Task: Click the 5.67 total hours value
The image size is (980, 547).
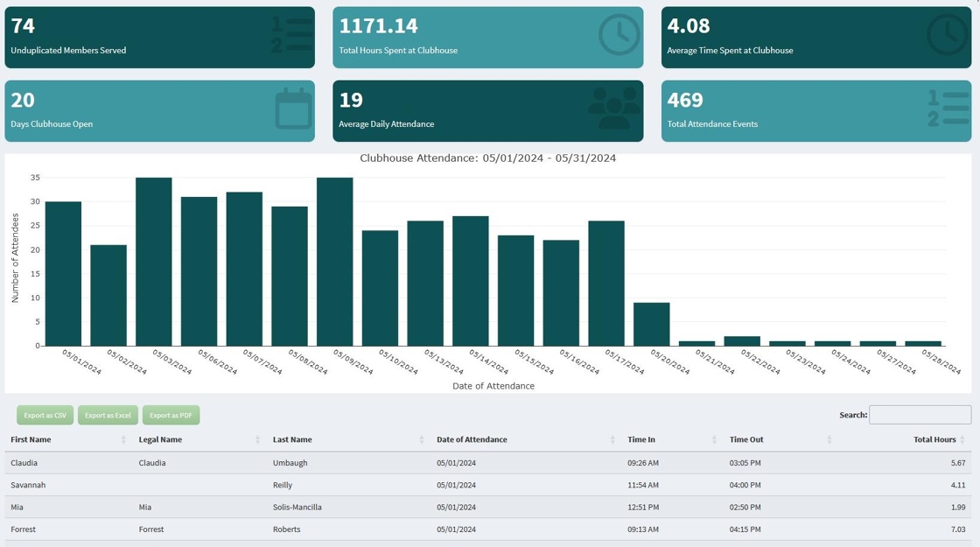Action: tap(958, 463)
